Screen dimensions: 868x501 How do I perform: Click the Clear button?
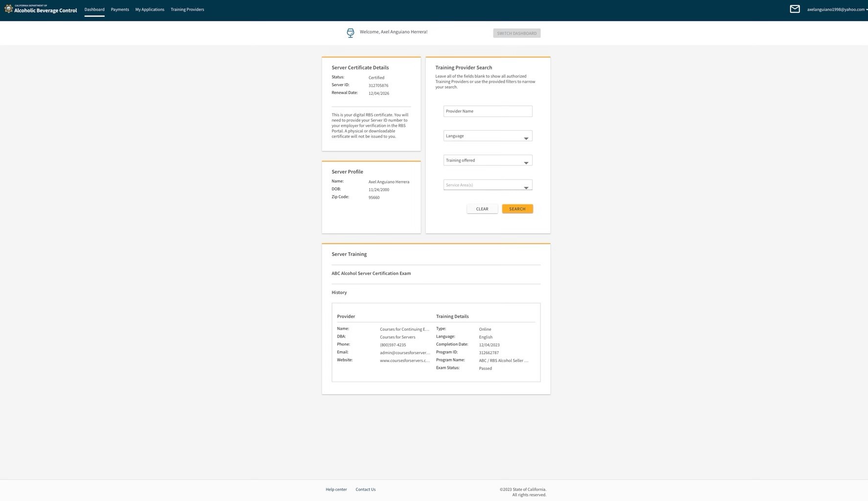tap(482, 209)
